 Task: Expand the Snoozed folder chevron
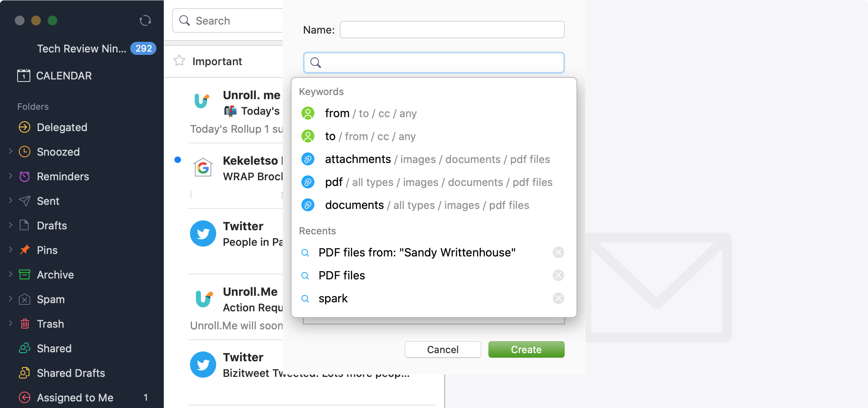click(x=11, y=152)
